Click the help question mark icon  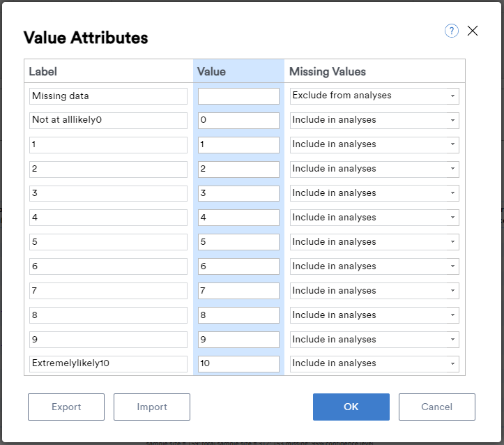point(451,31)
